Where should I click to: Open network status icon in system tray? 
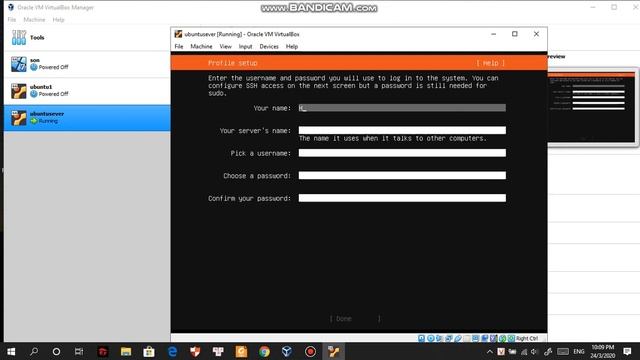point(524,351)
